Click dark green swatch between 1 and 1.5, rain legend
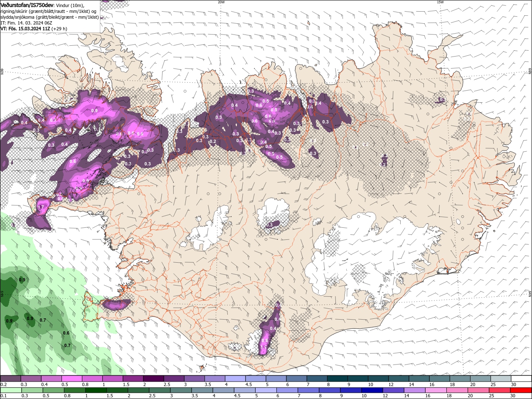 tap(96, 390)
